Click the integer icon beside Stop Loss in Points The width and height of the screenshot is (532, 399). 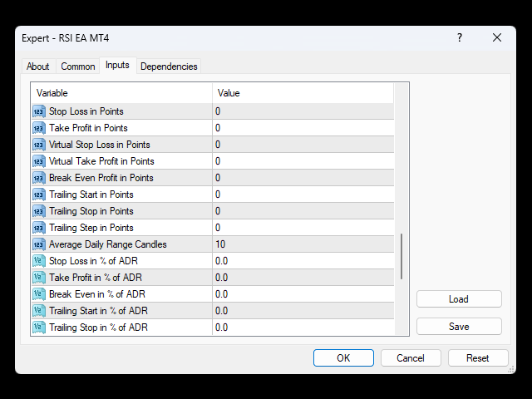[x=39, y=111]
